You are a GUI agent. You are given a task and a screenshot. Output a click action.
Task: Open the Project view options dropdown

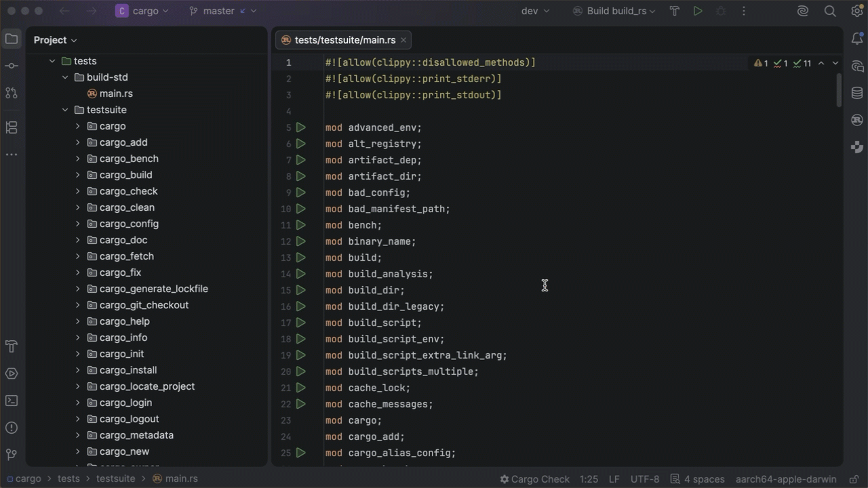(x=56, y=40)
